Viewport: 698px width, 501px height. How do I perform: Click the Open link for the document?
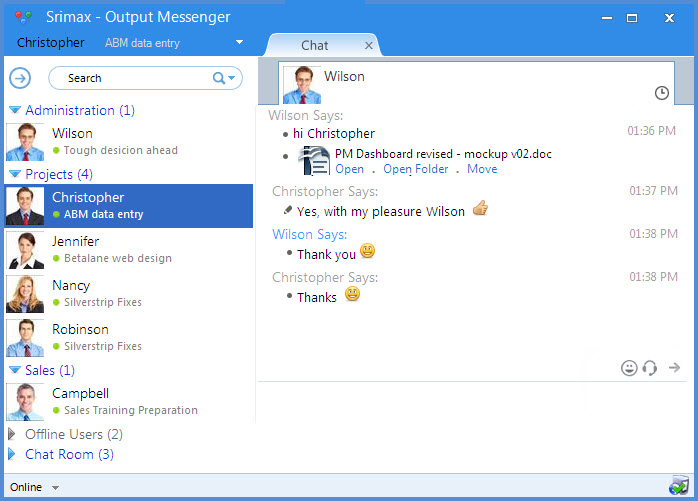pyautogui.click(x=349, y=169)
